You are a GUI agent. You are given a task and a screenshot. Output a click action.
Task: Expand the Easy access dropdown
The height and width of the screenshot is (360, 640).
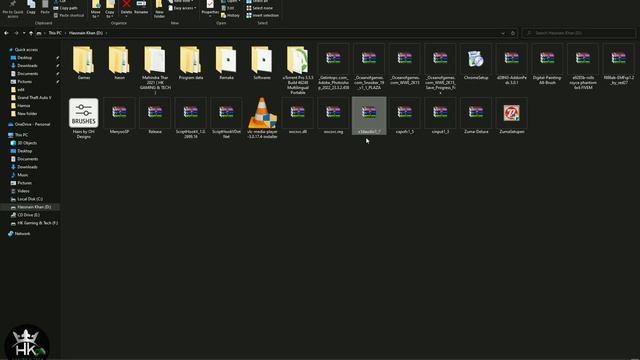click(182, 8)
